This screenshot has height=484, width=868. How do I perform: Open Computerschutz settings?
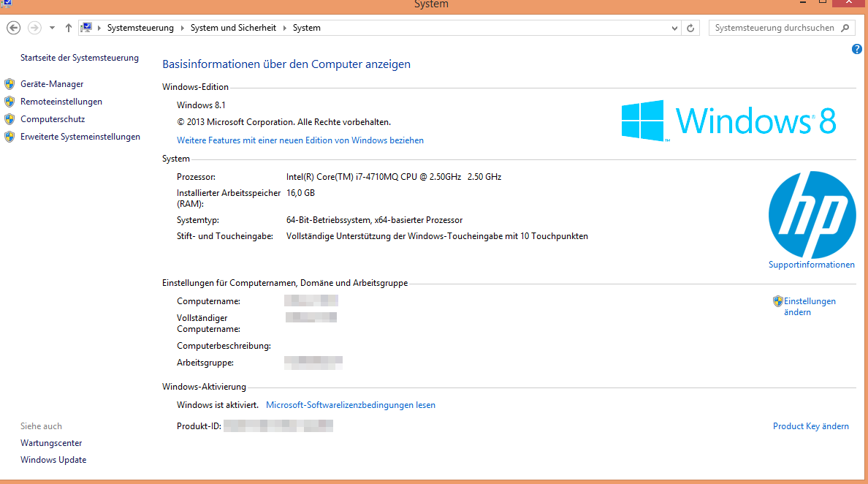click(53, 119)
